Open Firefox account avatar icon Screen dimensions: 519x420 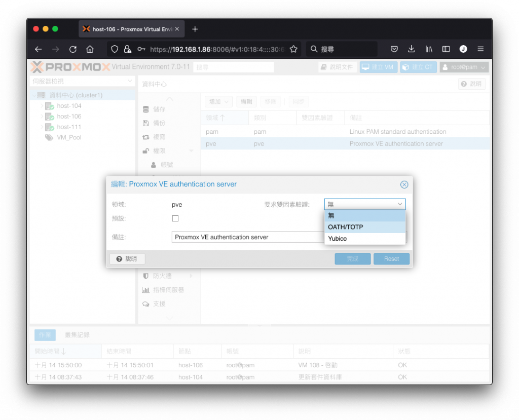463,49
